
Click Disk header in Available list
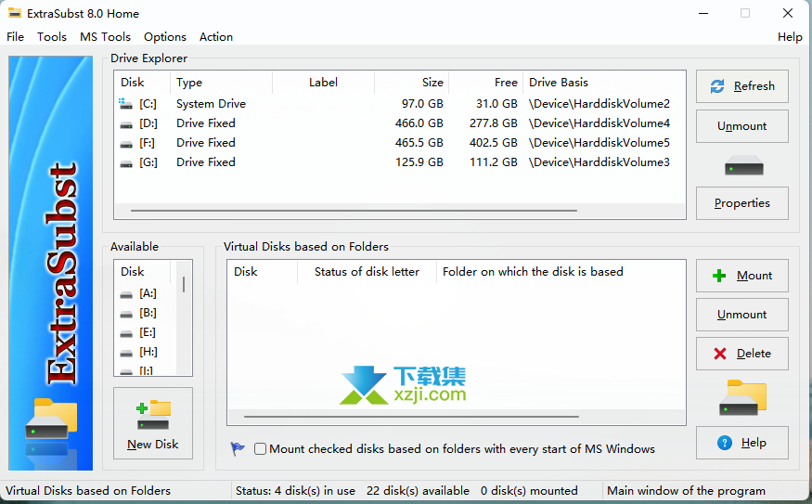[142, 272]
